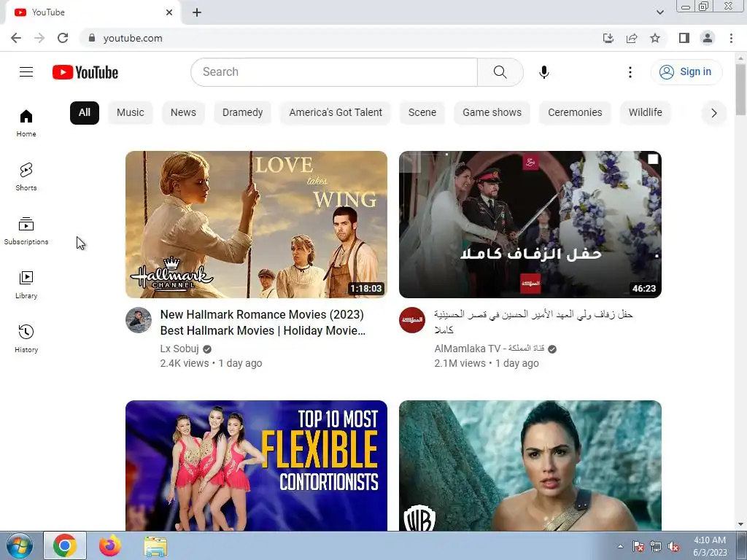Toggle Chrome side panel

point(684,38)
